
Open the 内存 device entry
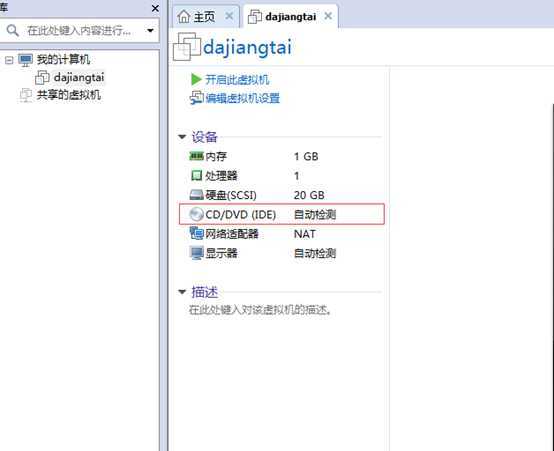[216, 156]
